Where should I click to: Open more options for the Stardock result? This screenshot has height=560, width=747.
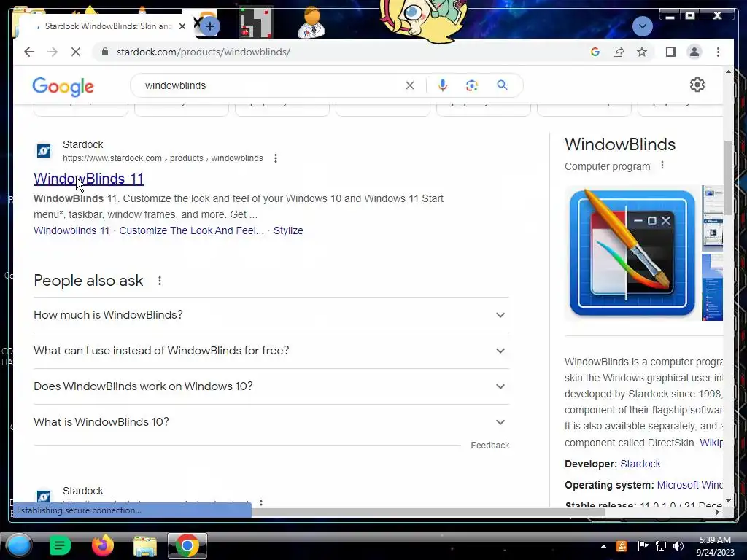pyautogui.click(x=275, y=158)
